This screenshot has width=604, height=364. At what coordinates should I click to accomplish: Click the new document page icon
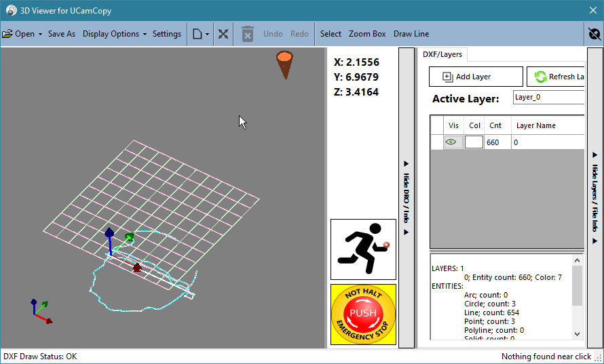click(197, 34)
